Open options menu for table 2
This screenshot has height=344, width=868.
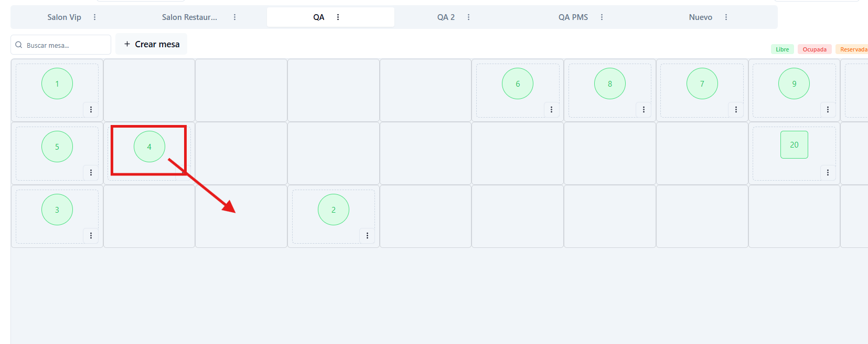click(367, 235)
